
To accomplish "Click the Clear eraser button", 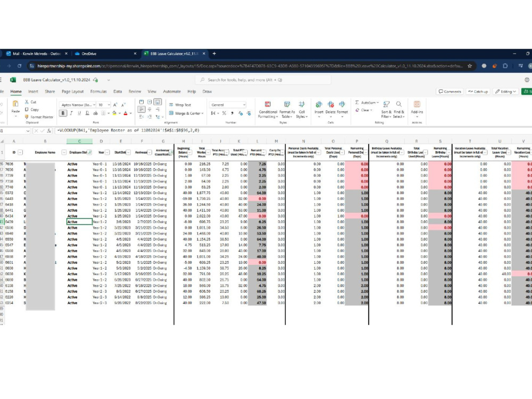I will pos(364,110).
